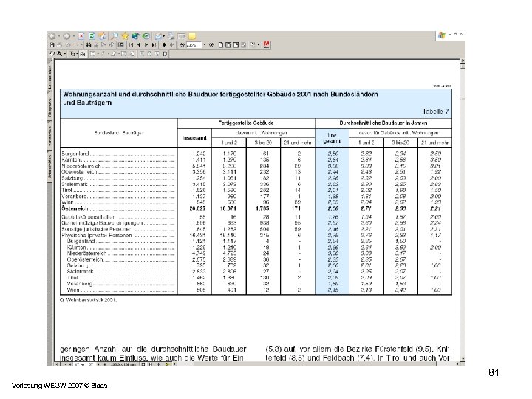The width and height of the screenshot is (532, 399).
Task: Click the zoom out minus button
Action: pos(183,45)
